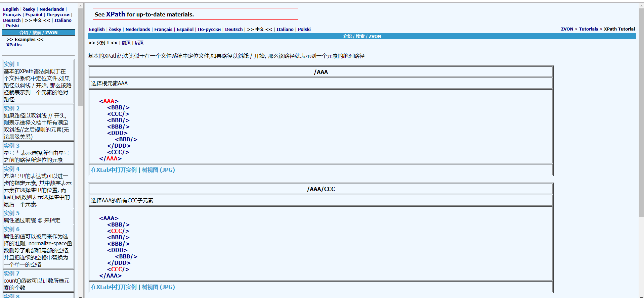Image resolution: width=644 pixels, height=298 pixels.
Task: Click XPath Tutorial in the breadcrumb
Action: pyautogui.click(x=619, y=29)
